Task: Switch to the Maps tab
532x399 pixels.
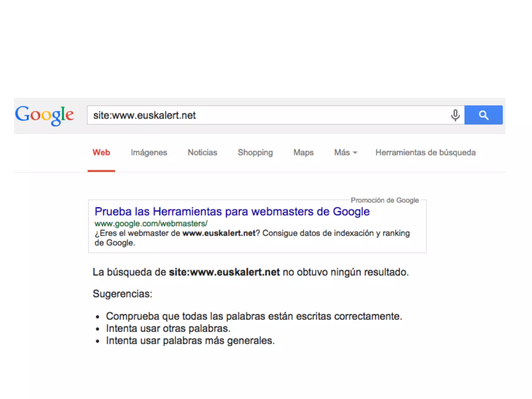Action: point(303,152)
